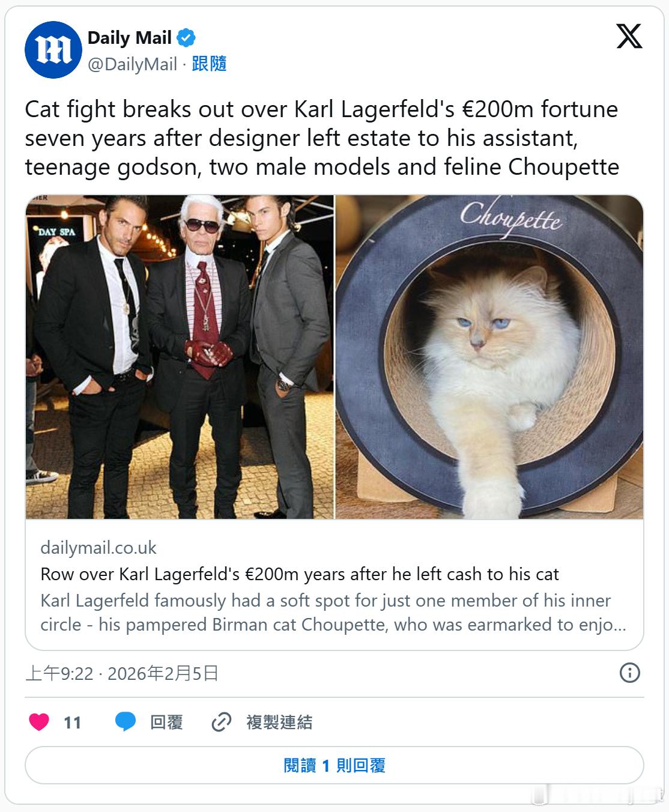Open the X logo icon
This screenshot has width=669, height=812.
coord(629,37)
